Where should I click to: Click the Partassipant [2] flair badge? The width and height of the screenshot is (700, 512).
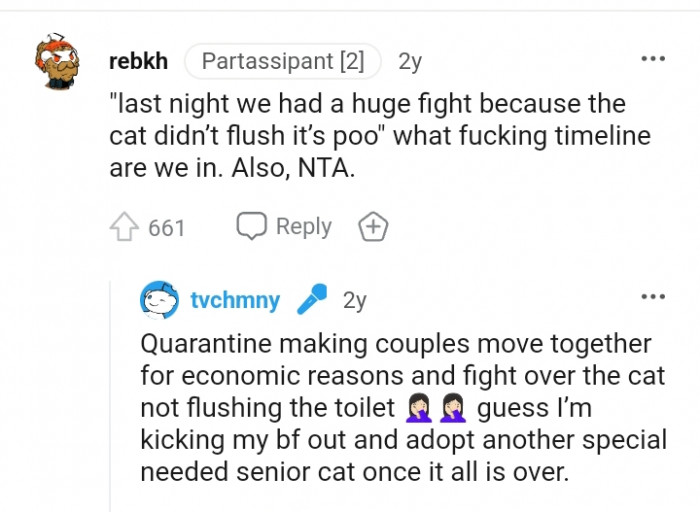[283, 62]
